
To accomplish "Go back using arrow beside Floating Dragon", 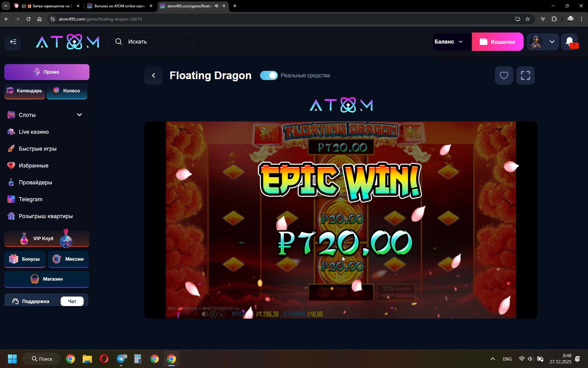I will [x=153, y=75].
